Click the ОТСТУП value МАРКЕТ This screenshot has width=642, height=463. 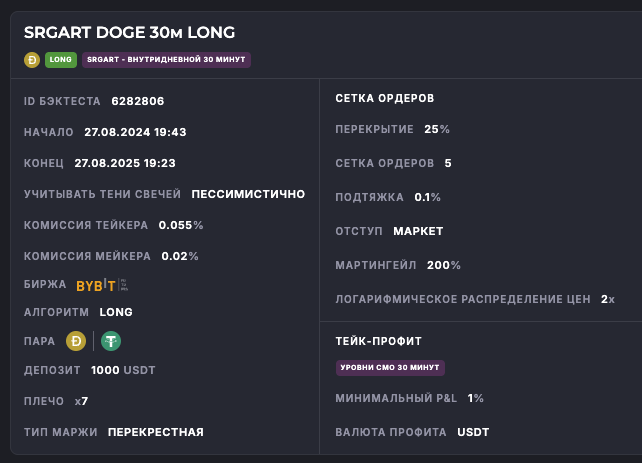418,231
